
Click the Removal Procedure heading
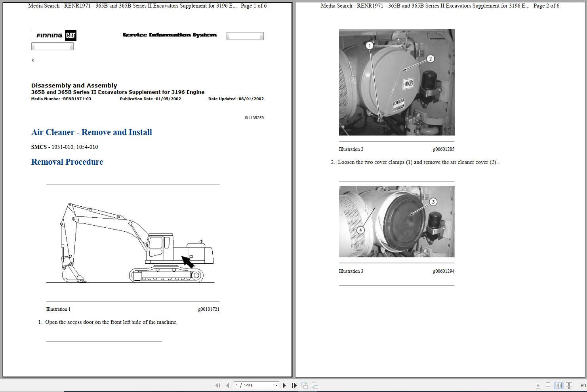click(x=67, y=162)
